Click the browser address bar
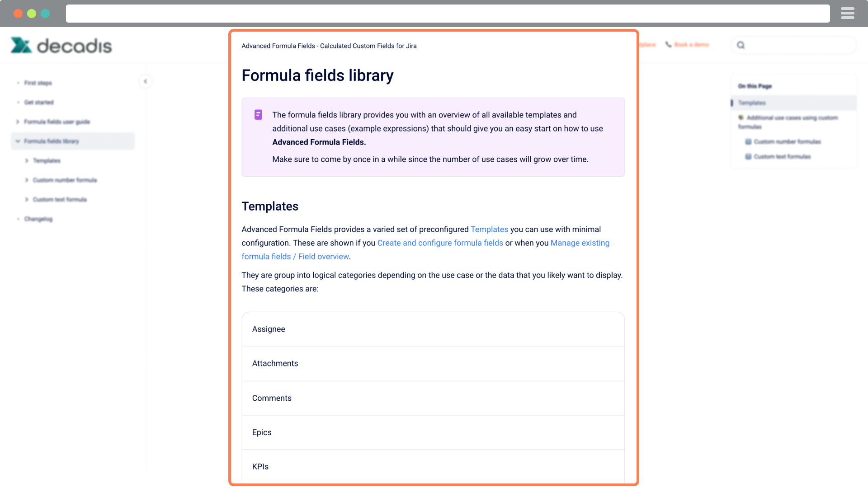868x488 pixels. click(448, 14)
